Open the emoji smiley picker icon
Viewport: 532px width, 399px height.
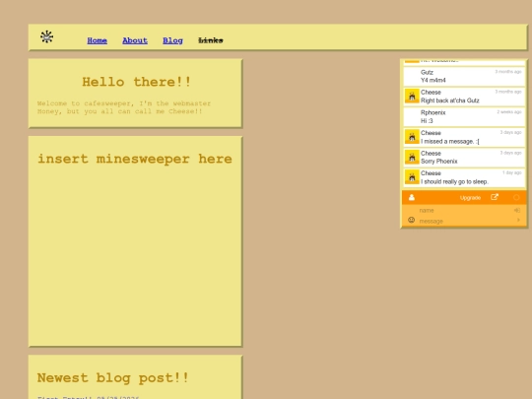coord(411,220)
